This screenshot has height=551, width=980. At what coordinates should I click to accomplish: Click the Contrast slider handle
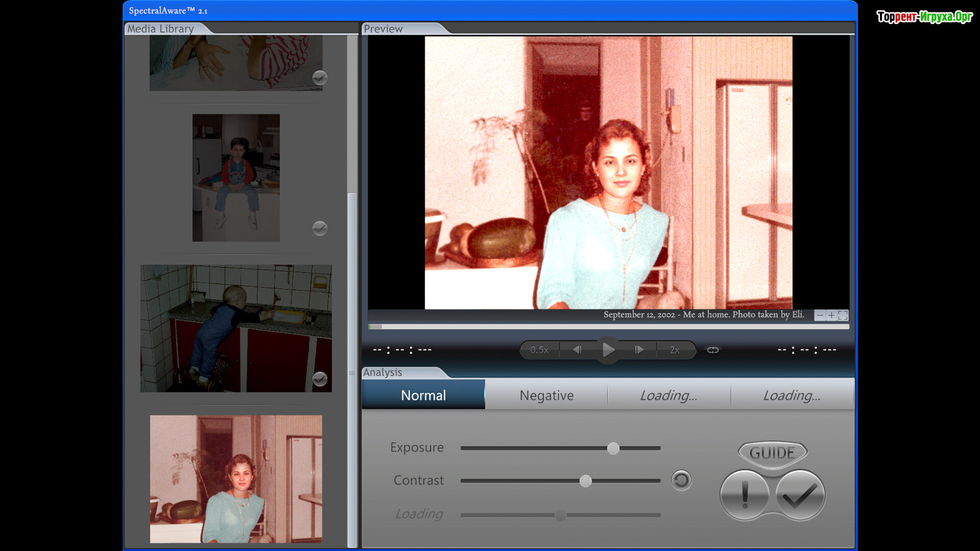(585, 481)
